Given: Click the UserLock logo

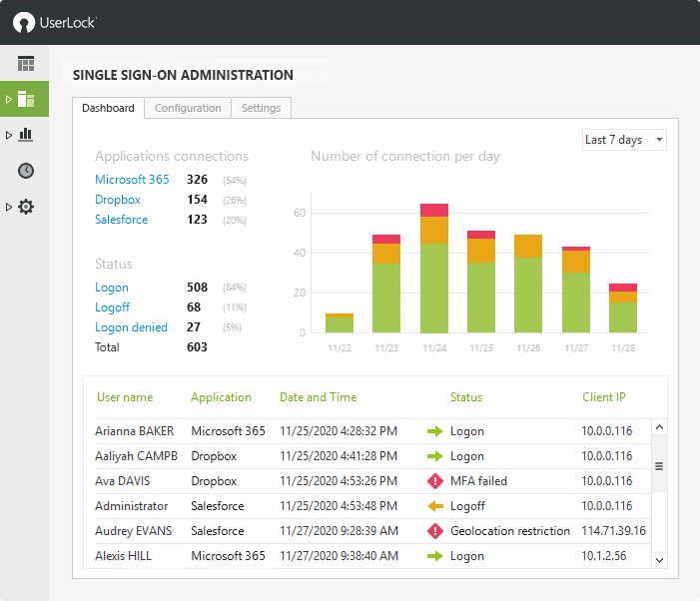Looking at the screenshot, I should click(x=55, y=22).
